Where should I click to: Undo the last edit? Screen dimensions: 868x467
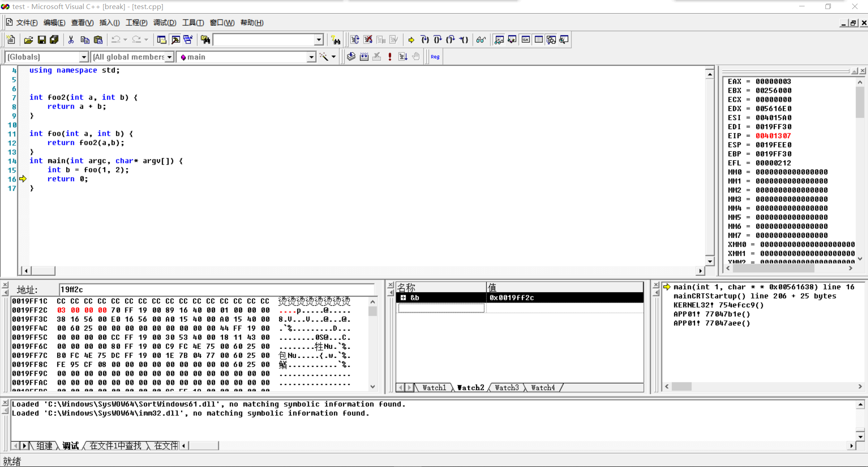coord(116,40)
